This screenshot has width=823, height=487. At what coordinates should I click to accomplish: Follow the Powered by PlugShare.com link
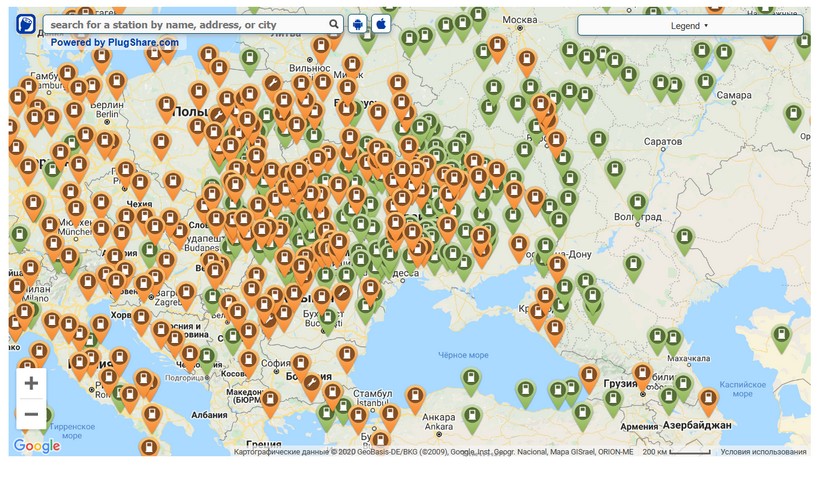pyautogui.click(x=114, y=43)
